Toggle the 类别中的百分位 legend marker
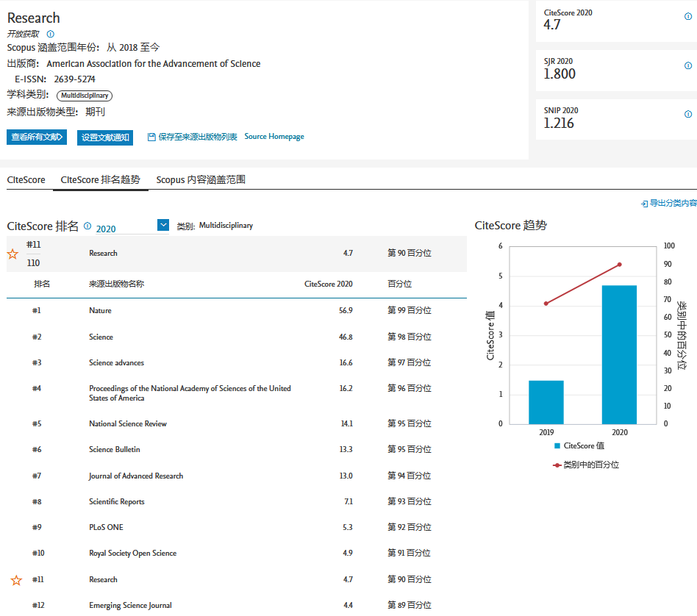Screen dimensions: 697x616 pyautogui.click(x=557, y=465)
